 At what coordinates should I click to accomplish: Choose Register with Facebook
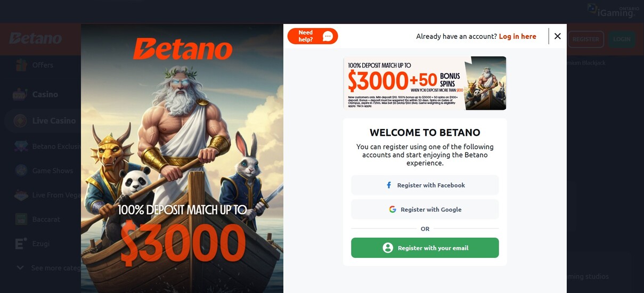425,185
